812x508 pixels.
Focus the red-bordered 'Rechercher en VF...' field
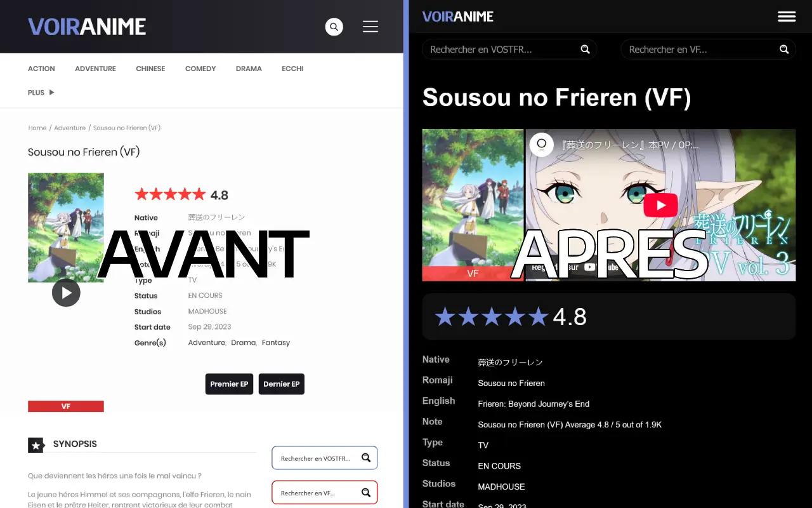coord(325,493)
